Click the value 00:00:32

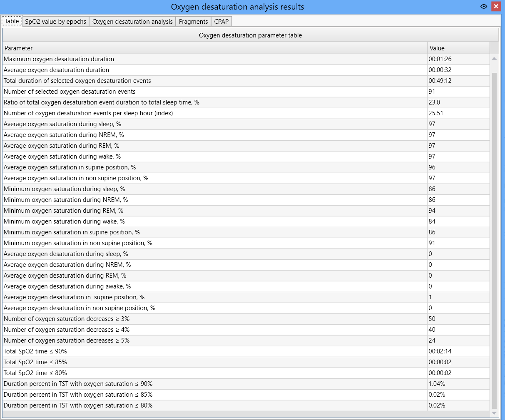(440, 70)
